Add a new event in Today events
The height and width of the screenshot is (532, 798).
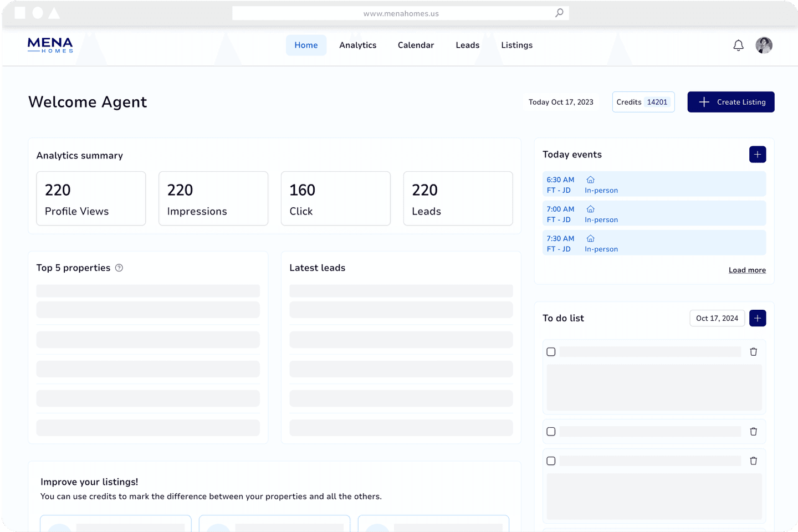tap(757, 155)
